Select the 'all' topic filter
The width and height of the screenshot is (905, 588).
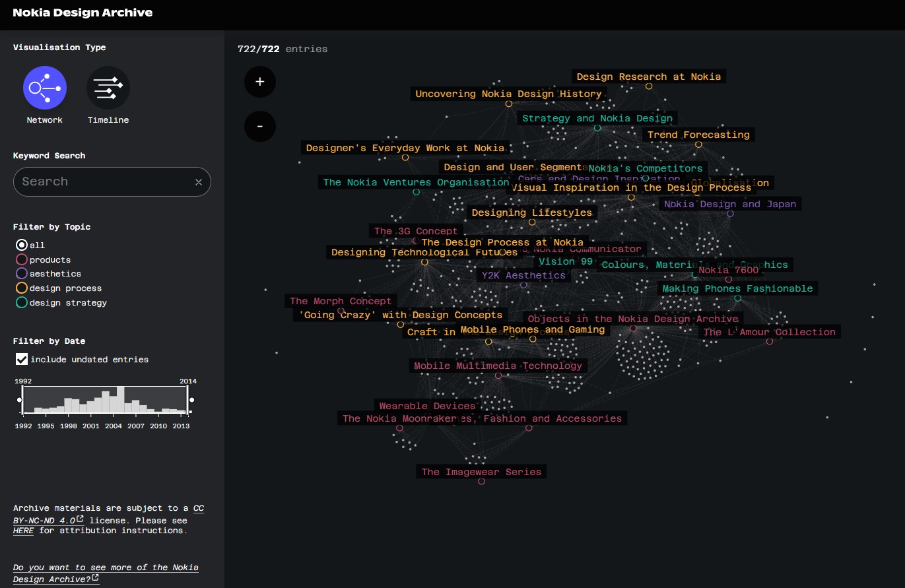(x=22, y=245)
